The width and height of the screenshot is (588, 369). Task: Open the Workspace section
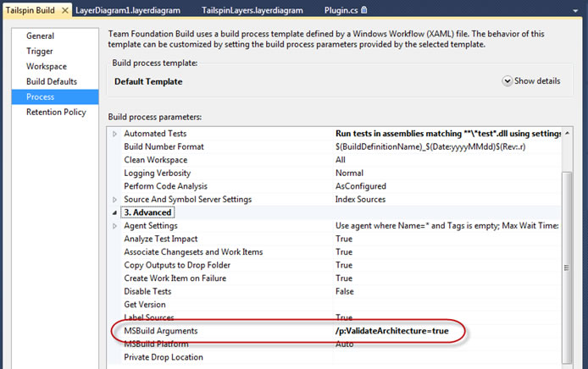[55, 66]
